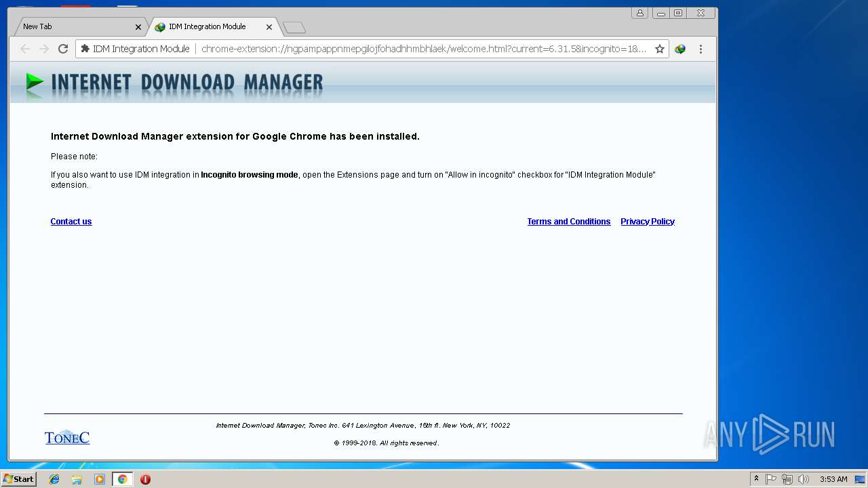The image size is (868, 488).
Task: Bookmark this page with the star icon
Action: (659, 49)
